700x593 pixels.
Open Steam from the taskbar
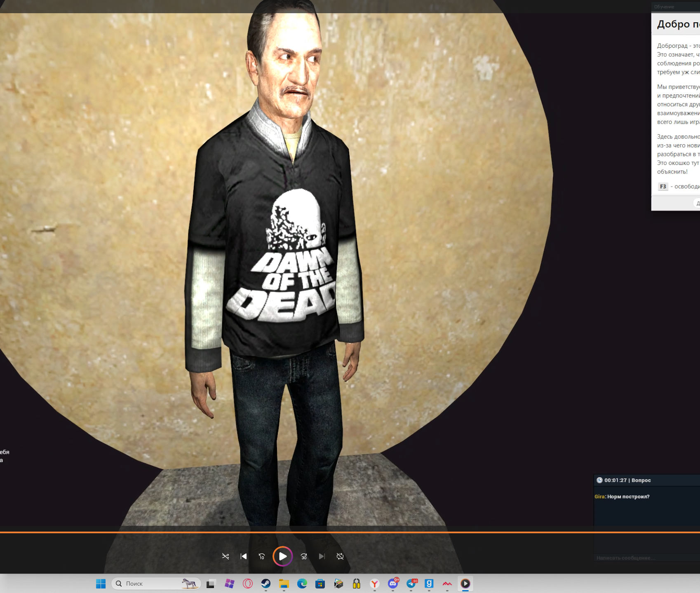266,584
